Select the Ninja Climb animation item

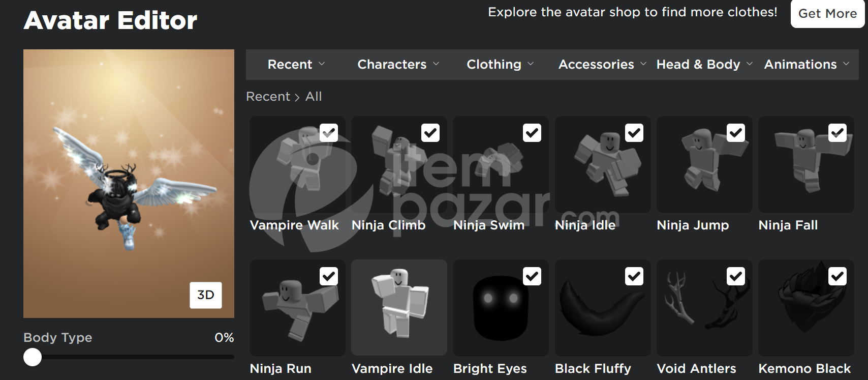[399, 164]
